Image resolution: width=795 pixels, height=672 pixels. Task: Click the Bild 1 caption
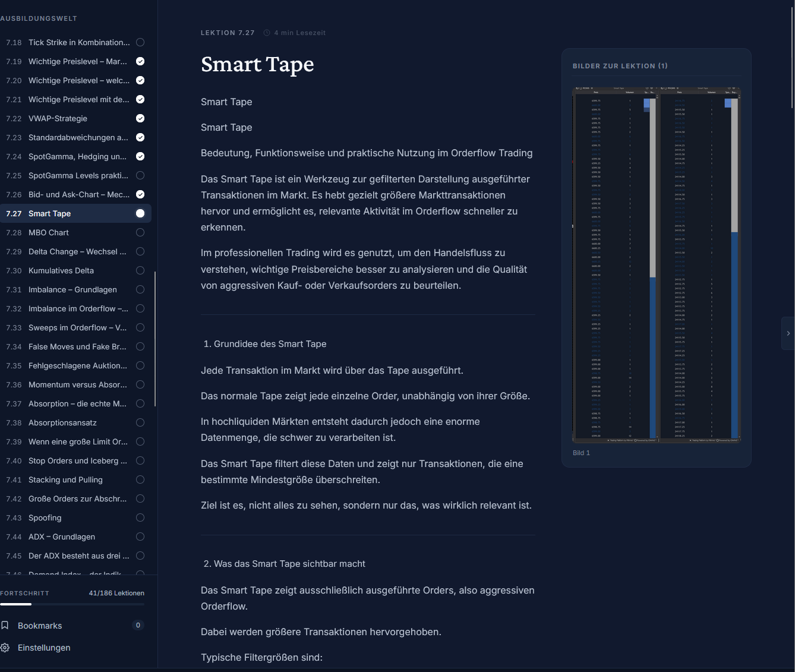pos(581,453)
